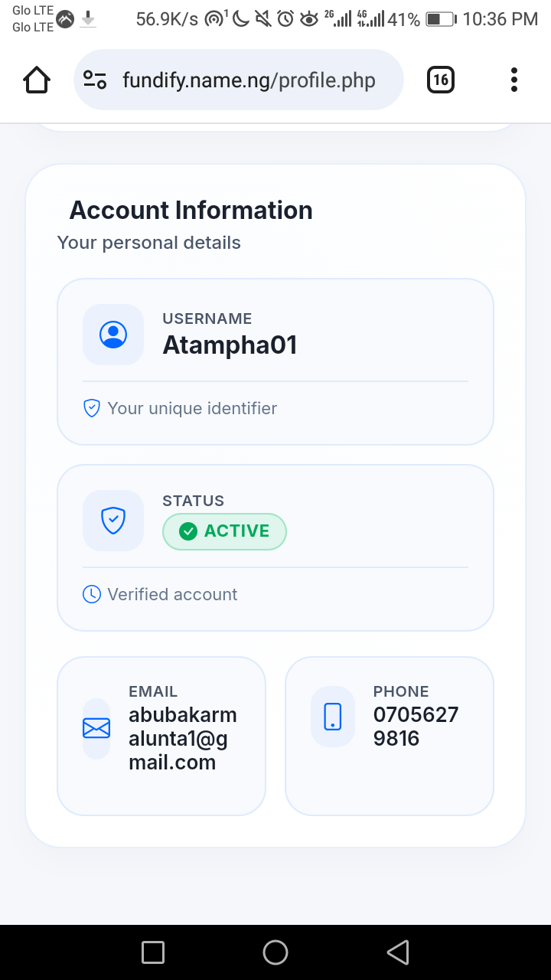Image resolution: width=551 pixels, height=980 pixels.
Task: Tap the user profile icon beside Username
Action: (x=113, y=335)
